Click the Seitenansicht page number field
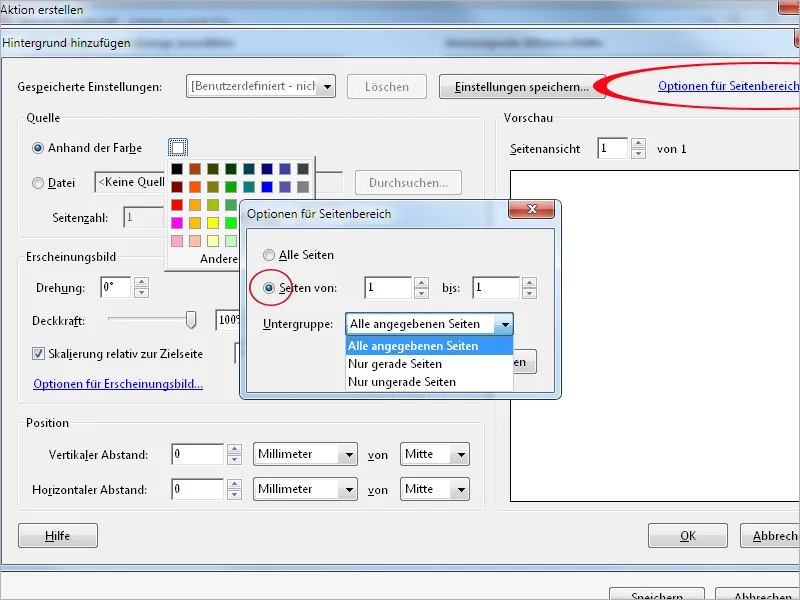The width and height of the screenshot is (800, 600). (612, 148)
